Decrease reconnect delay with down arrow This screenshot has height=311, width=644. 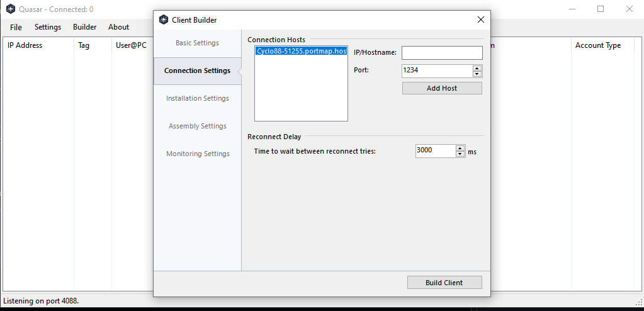pyautogui.click(x=460, y=154)
